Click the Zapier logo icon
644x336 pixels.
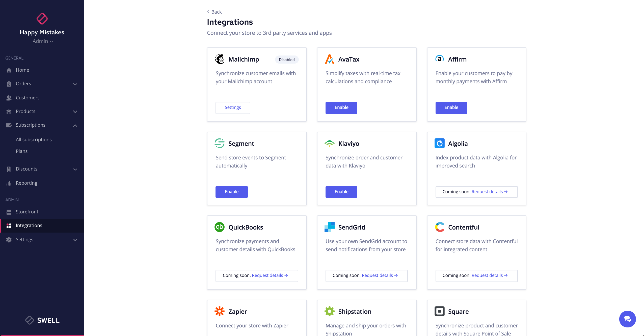(219, 311)
